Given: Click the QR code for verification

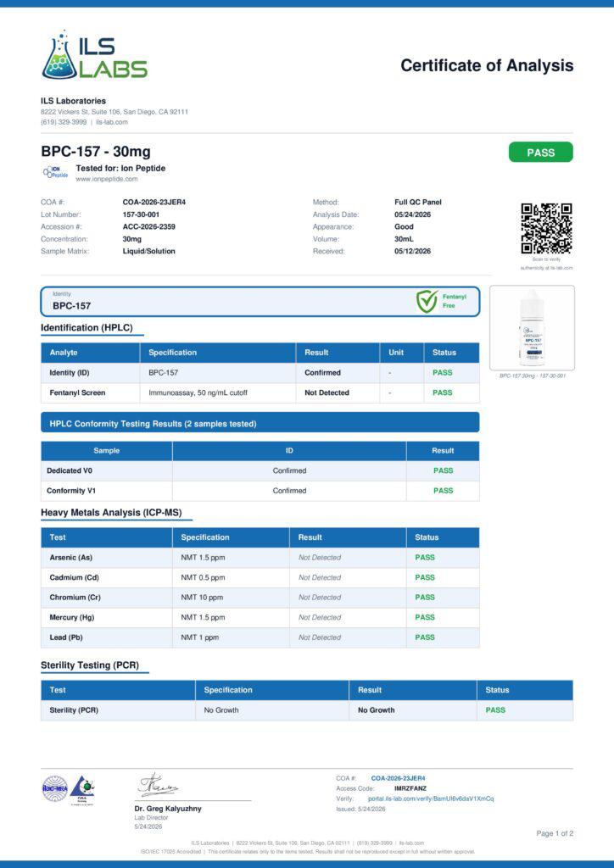Looking at the screenshot, I should (546, 228).
